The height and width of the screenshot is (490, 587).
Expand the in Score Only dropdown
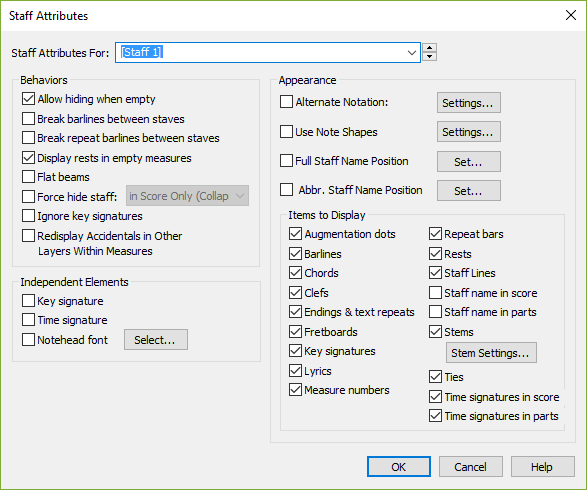point(187,196)
